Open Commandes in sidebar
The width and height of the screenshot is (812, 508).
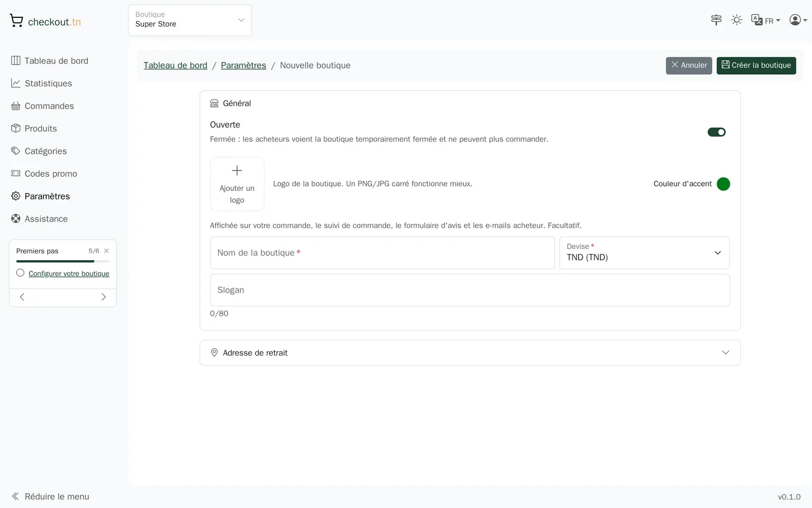[x=43, y=106]
